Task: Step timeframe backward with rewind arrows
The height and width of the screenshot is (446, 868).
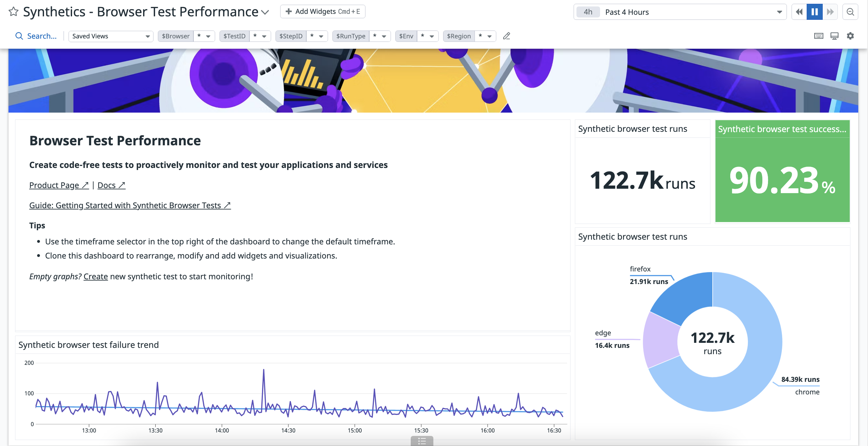Action: (799, 12)
